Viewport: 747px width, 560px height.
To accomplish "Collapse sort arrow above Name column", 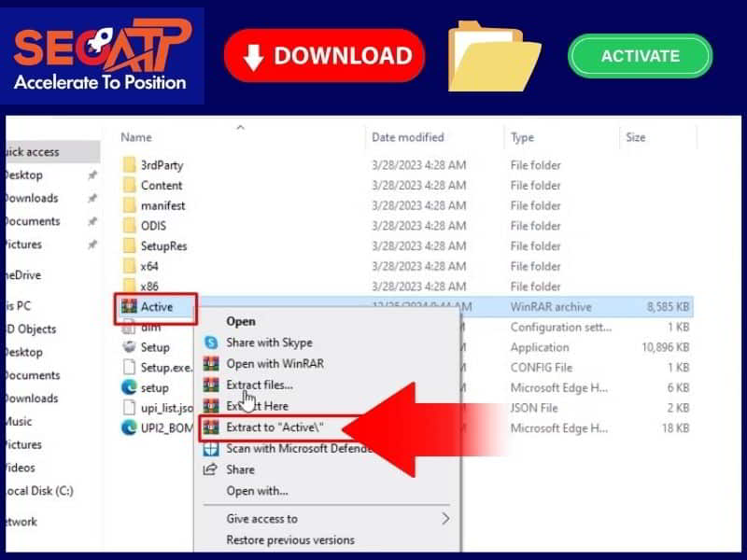I will click(x=240, y=128).
